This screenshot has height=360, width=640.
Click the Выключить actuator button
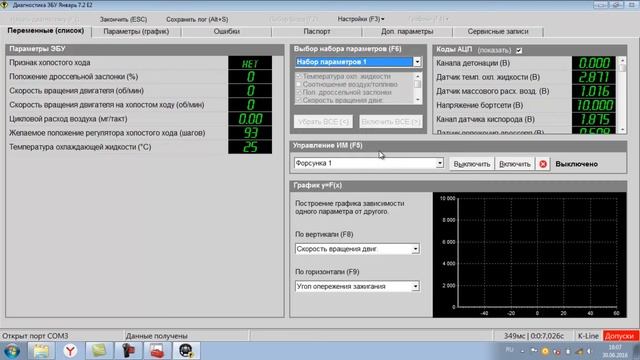point(471,164)
